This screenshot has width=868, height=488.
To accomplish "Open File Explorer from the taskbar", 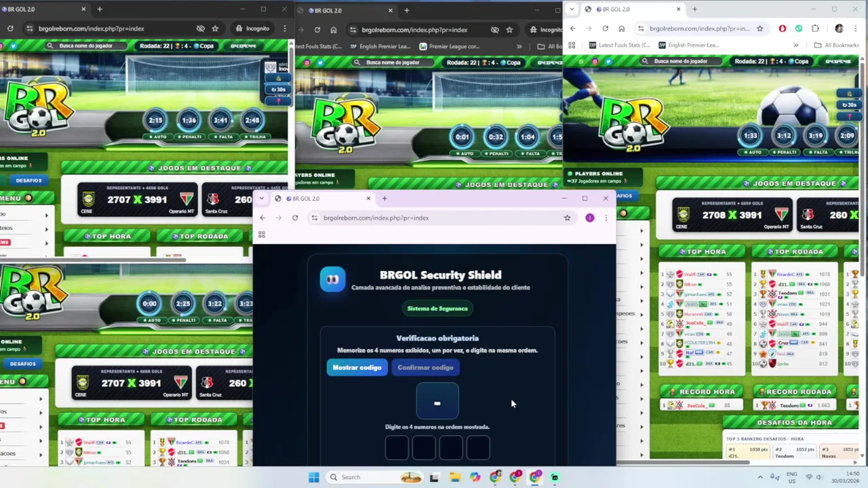I will click(454, 477).
